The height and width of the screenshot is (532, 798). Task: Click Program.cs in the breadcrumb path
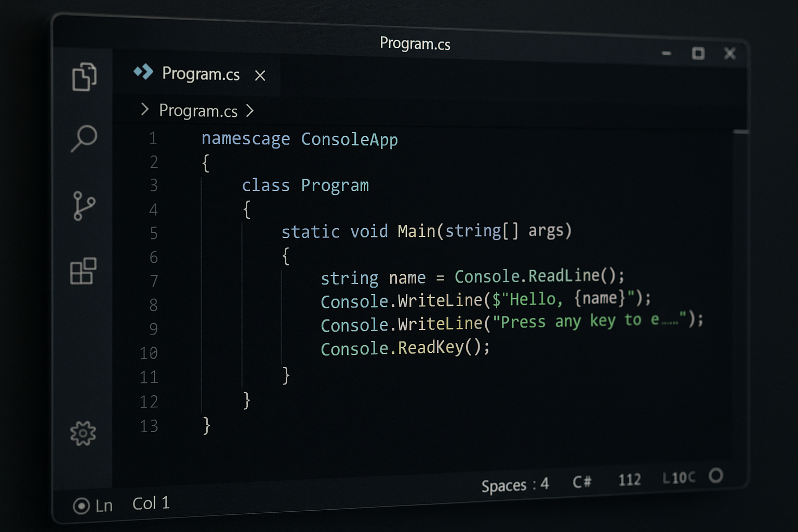[x=198, y=111]
